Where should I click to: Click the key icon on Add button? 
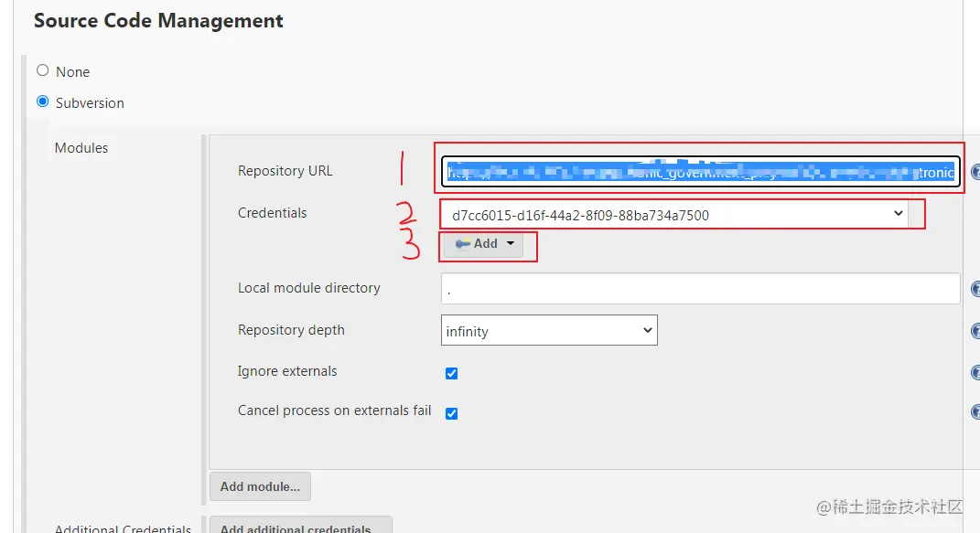click(462, 244)
